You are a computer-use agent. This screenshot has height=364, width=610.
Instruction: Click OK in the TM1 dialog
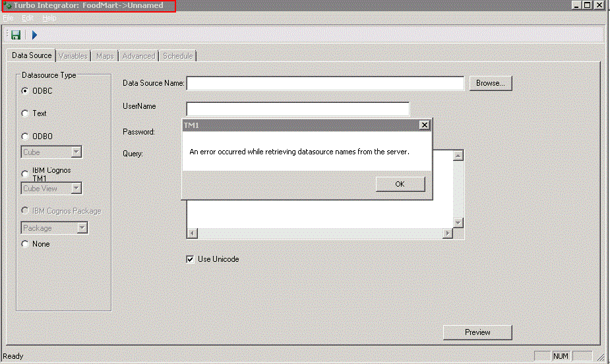click(400, 184)
